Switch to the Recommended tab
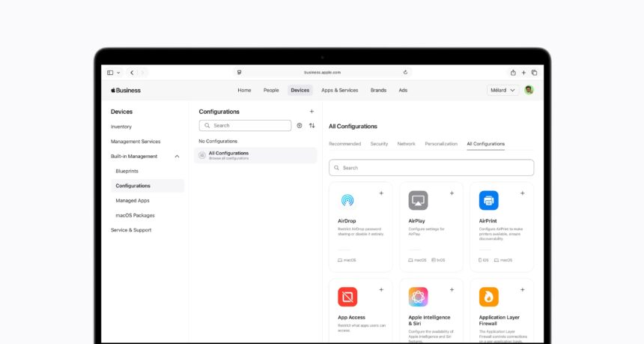 [345, 144]
